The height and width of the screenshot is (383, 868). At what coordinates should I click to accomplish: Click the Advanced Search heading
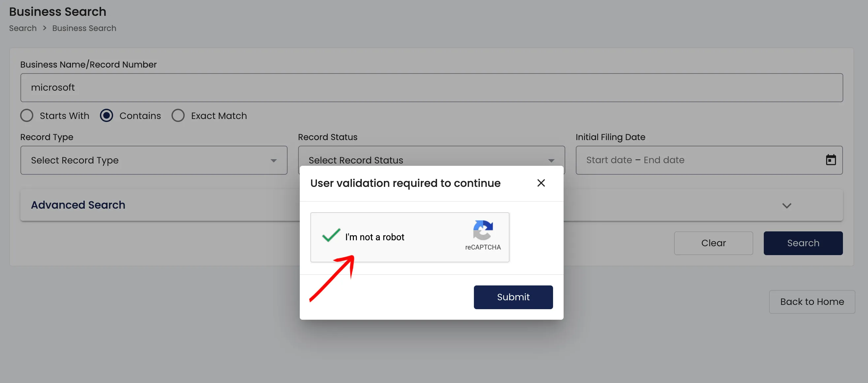click(78, 205)
